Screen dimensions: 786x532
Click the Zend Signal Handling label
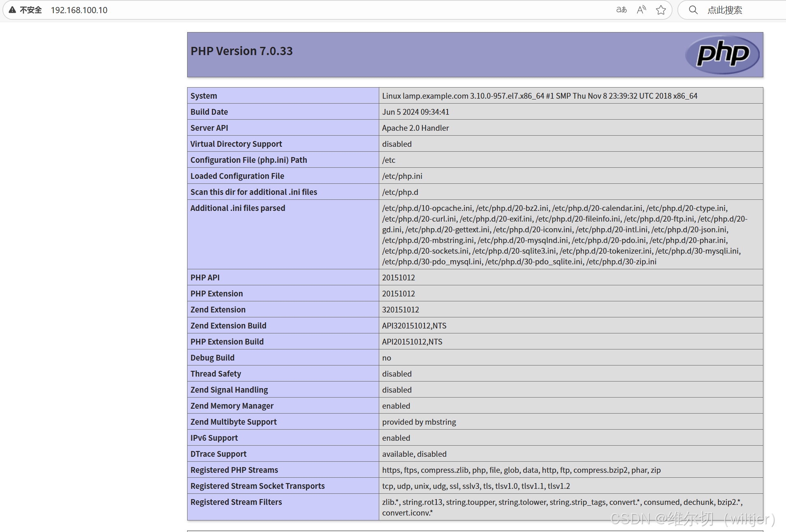[x=229, y=390]
